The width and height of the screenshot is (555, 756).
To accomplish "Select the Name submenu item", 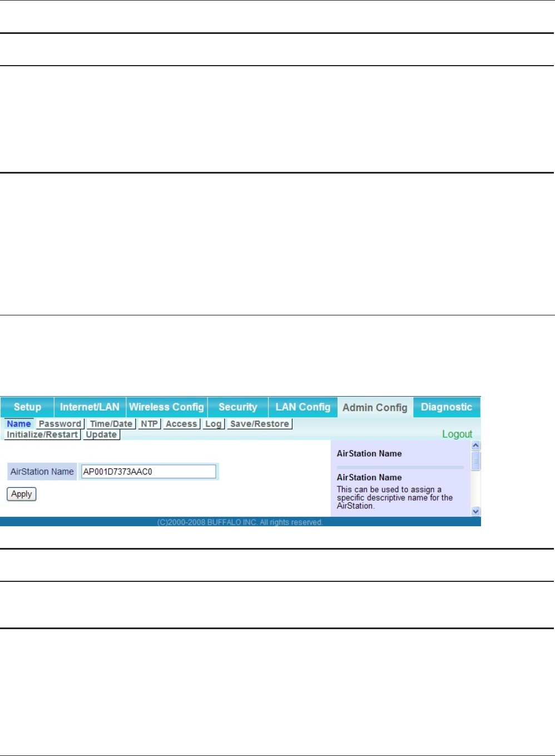I will tap(19, 424).
